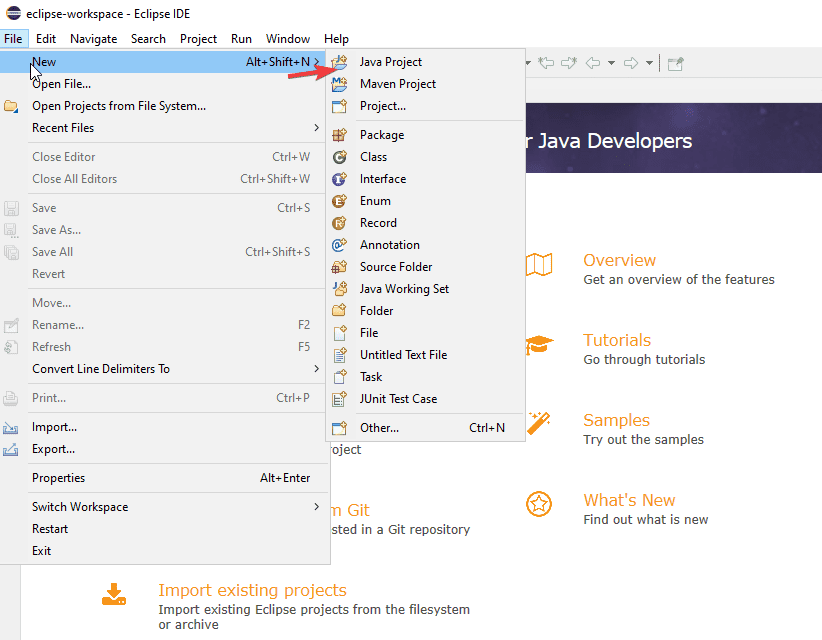Image resolution: width=822 pixels, height=640 pixels.
Task: Create a new Annotation
Action: pos(390,244)
